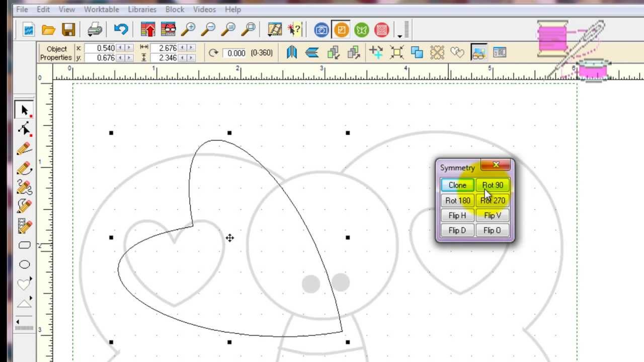Increase width value with right stepper arrow
Image resolution: width=644 pixels, height=362 pixels.
[x=191, y=48]
